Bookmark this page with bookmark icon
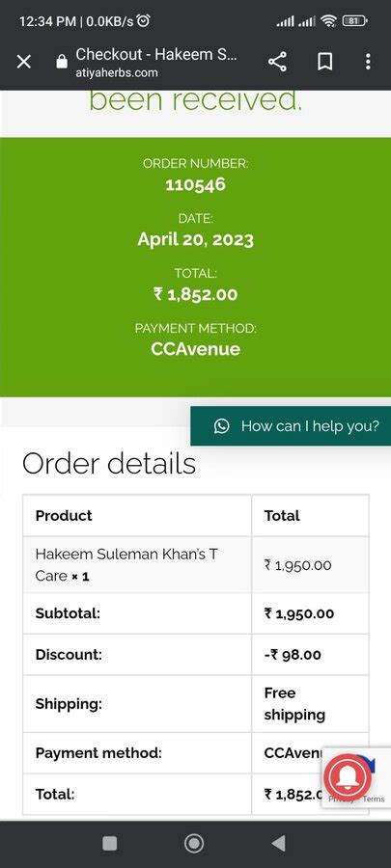The height and width of the screenshot is (868, 391). [324, 62]
